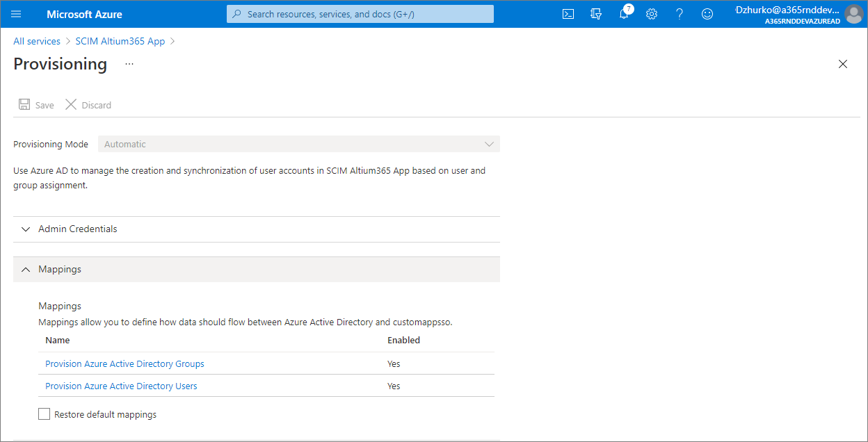Image resolution: width=868 pixels, height=442 pixels.
Task: Check the Restore default mappings checkbox
Action: point(45,414)
